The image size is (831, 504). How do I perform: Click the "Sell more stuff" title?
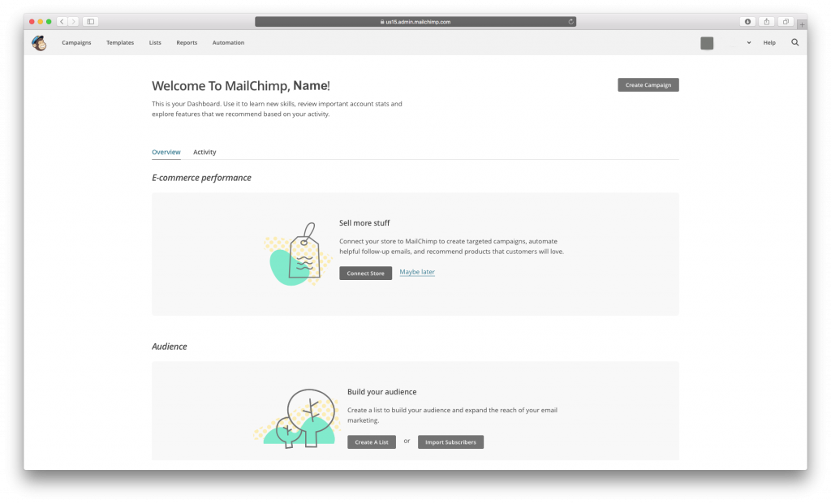(x=364, y=223)
